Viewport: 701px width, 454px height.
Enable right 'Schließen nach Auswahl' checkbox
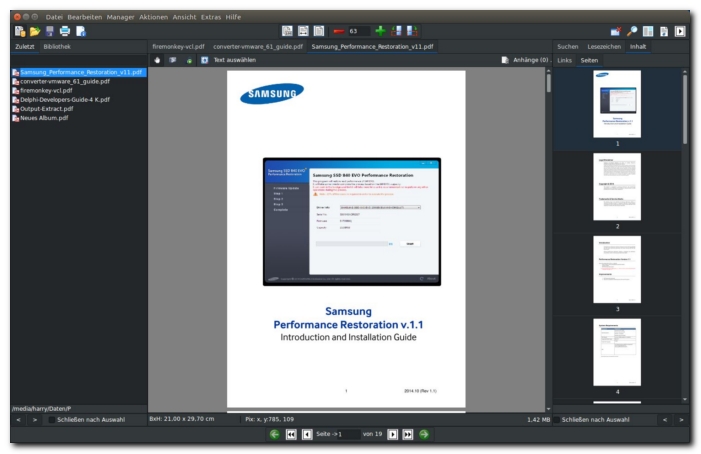point(557,420)
